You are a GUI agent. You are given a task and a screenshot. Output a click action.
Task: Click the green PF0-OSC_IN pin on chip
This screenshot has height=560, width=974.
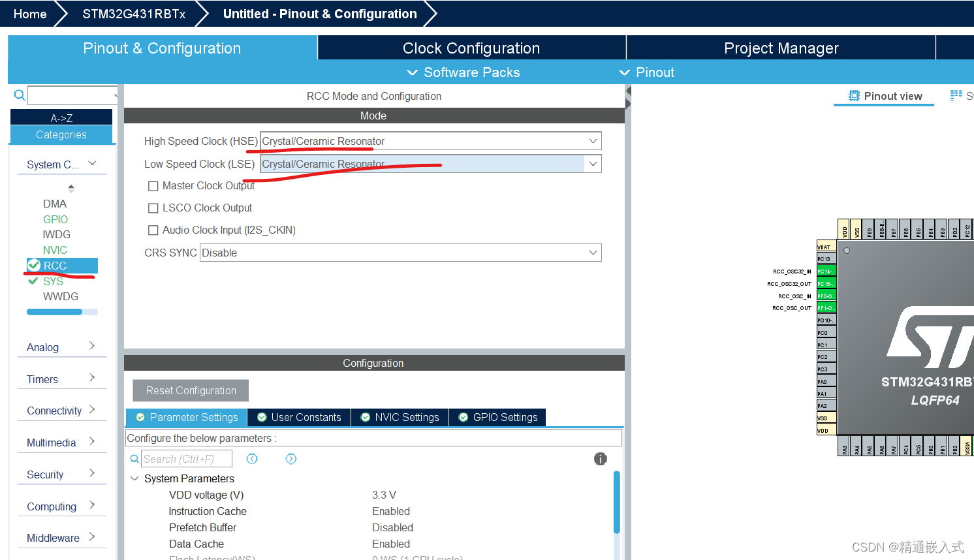point(826,296)
